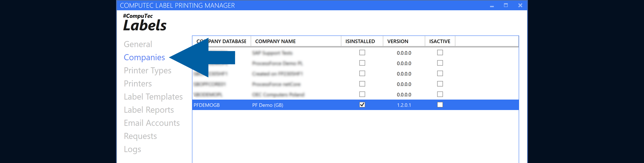Viewport: 644px width, 163px height.
Task: Maximize the Label Printing Manager window
Action: tap(506, 5)
